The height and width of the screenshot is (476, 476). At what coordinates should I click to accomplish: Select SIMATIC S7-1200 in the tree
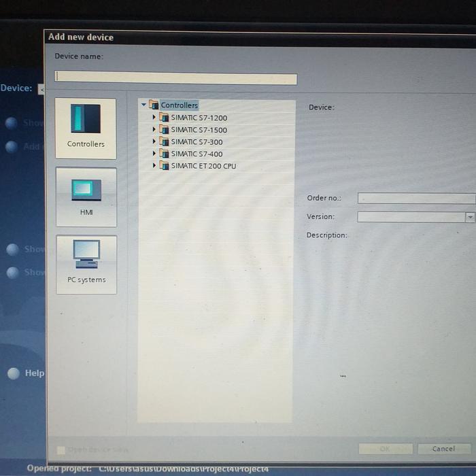click(x=199, y=118)
